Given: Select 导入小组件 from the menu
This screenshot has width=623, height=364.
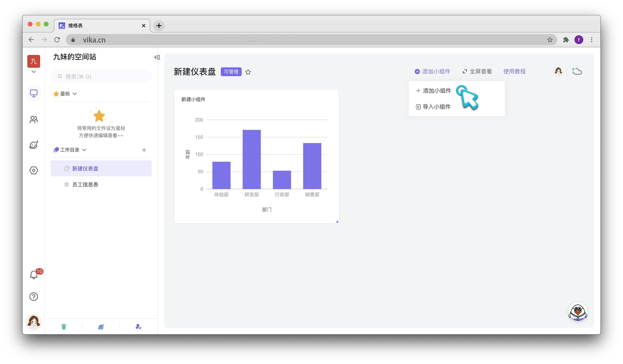Looking at the screenshot, I should click(437, 106).
